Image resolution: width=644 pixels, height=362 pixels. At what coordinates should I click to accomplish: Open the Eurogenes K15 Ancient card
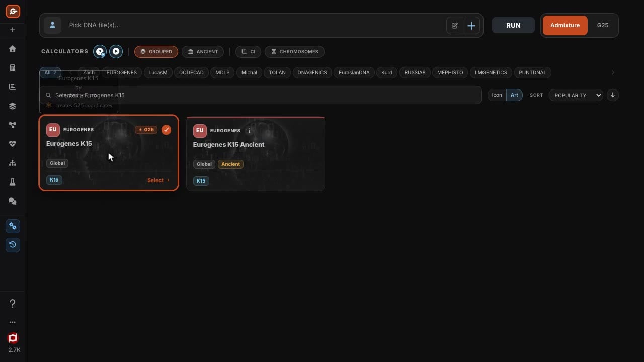pos(256,154)
